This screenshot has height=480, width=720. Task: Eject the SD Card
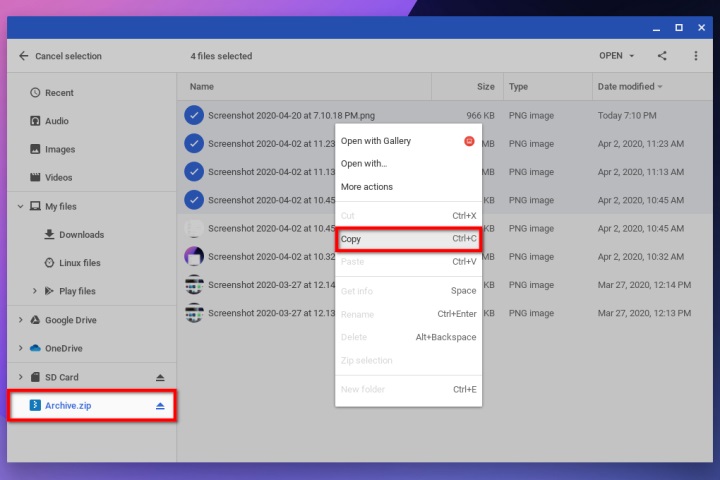coord(160,378)
